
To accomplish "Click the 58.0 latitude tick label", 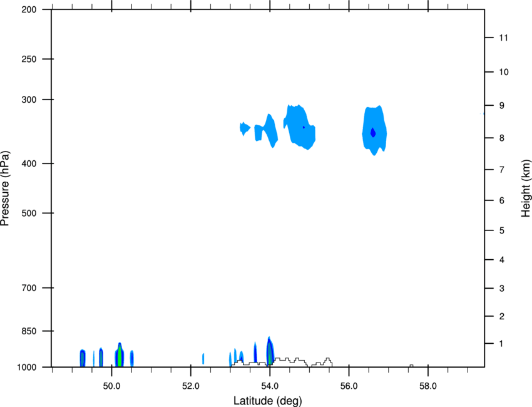I will [x=428, y=386].
